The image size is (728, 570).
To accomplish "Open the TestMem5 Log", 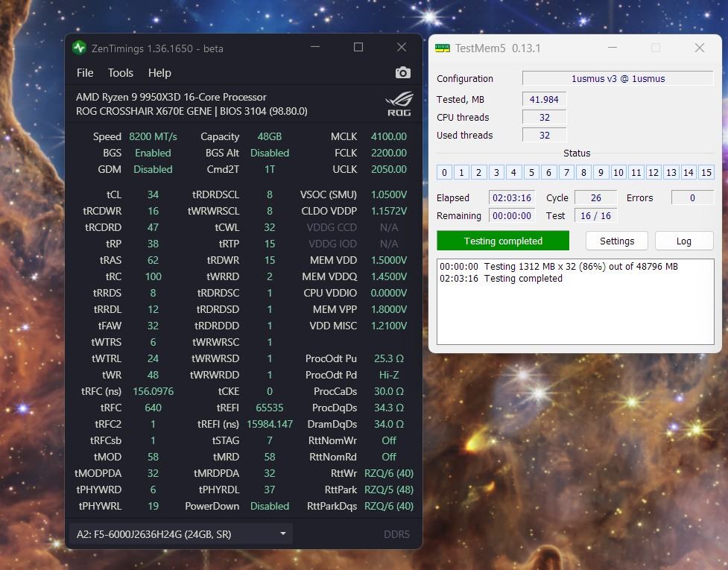I will 684,241.
